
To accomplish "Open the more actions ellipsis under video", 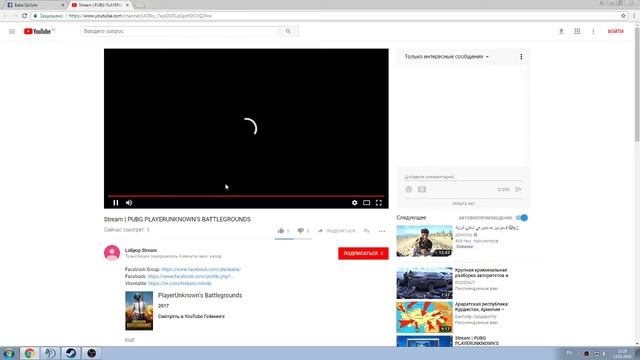I will tap(382, 231).
